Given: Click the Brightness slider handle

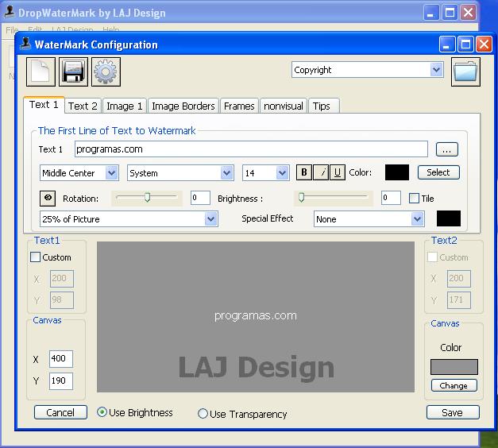Looking at the screenshot, I should 301,197.
